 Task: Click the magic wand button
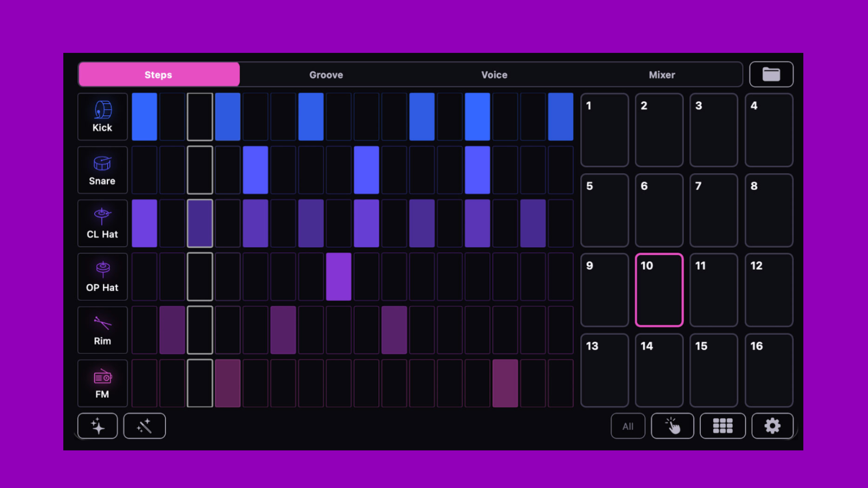coord(145,426)
